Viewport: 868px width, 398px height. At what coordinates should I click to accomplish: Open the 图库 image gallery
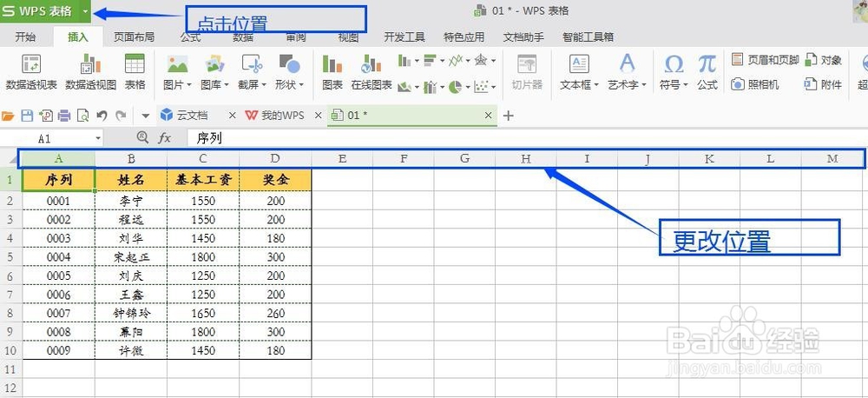214,72
